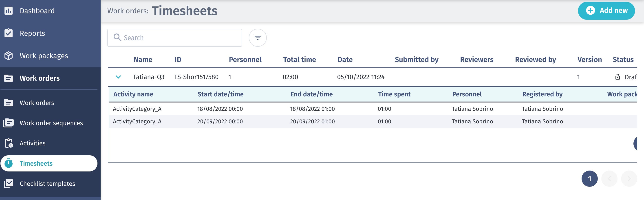Click start time 18/08/2022 00:00
The height and width of the screenshot is (200, 644).
click(220, 109)
